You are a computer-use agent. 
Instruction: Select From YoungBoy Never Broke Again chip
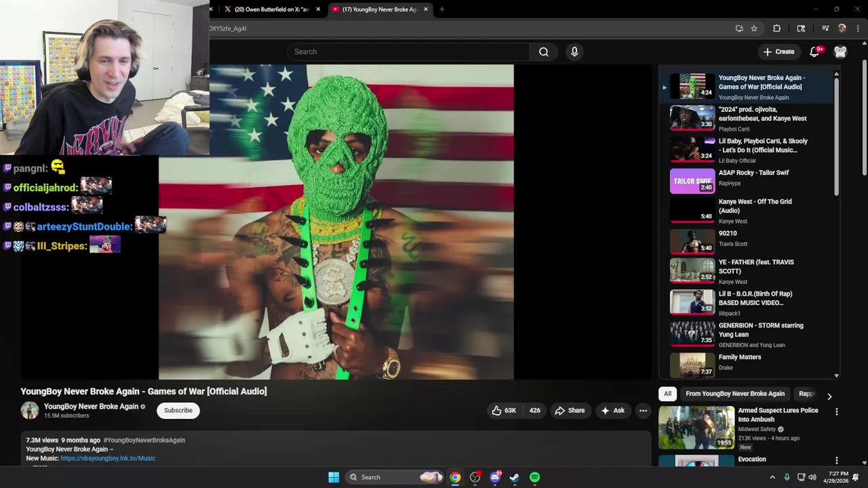735,394
